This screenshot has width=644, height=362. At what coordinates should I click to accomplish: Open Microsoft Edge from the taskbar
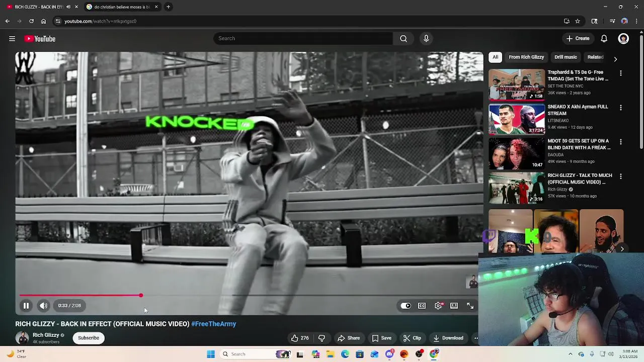(x=345, y=354)
